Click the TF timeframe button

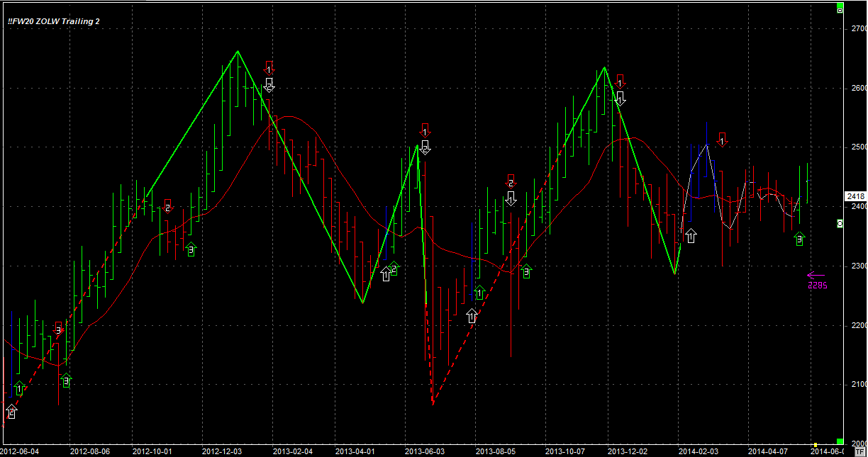pyautogui.click(x=859, y=451)
